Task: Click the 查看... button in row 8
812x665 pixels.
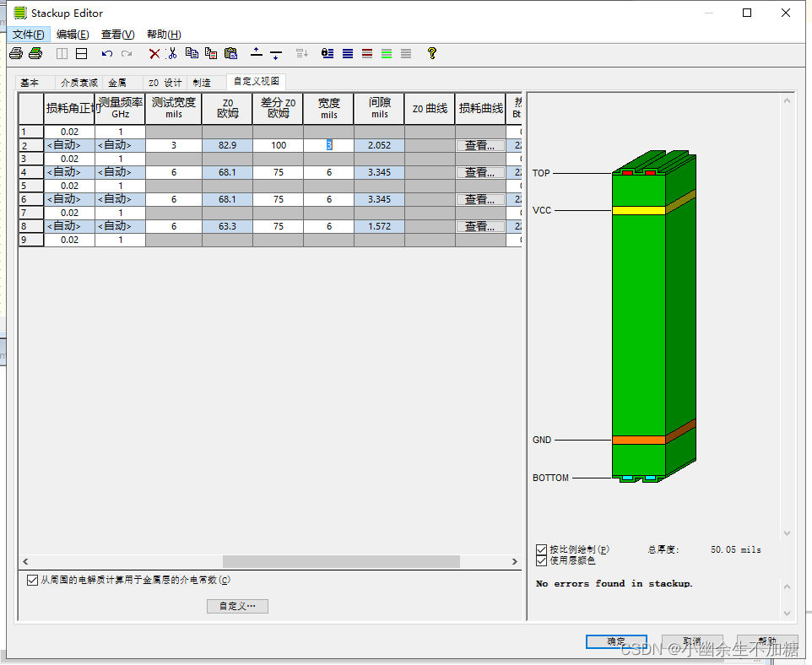Action: (480, 226)
